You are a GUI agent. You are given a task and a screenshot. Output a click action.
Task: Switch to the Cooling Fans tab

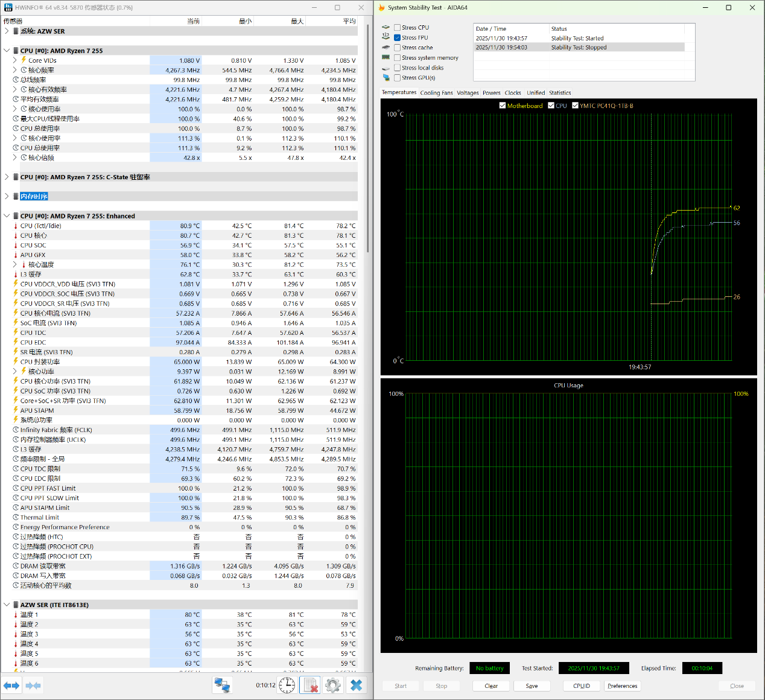point(436,93)
